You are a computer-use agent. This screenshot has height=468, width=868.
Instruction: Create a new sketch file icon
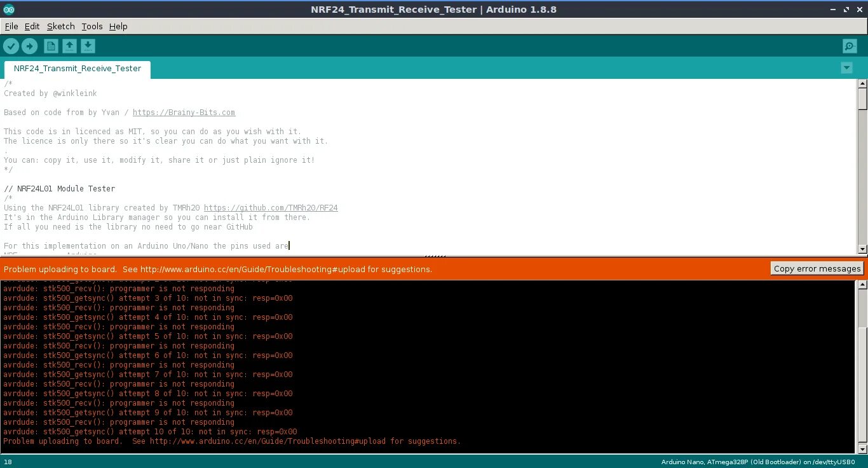pos(51,46)
